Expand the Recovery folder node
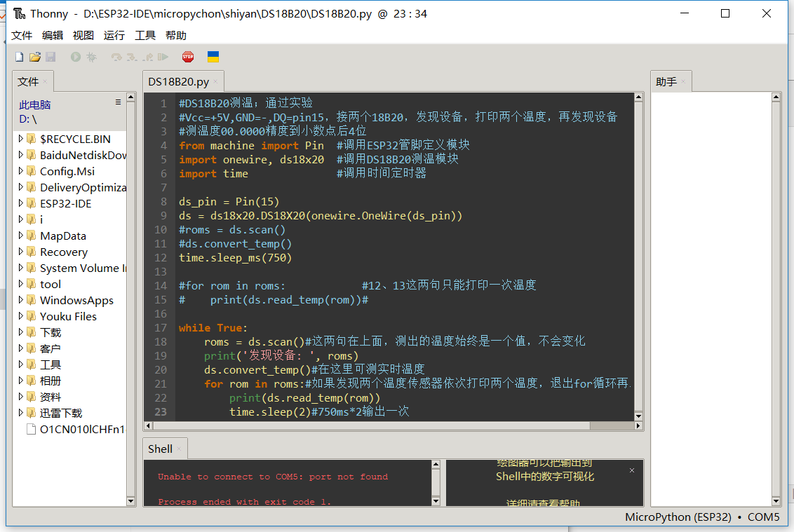 pos(21,252)
